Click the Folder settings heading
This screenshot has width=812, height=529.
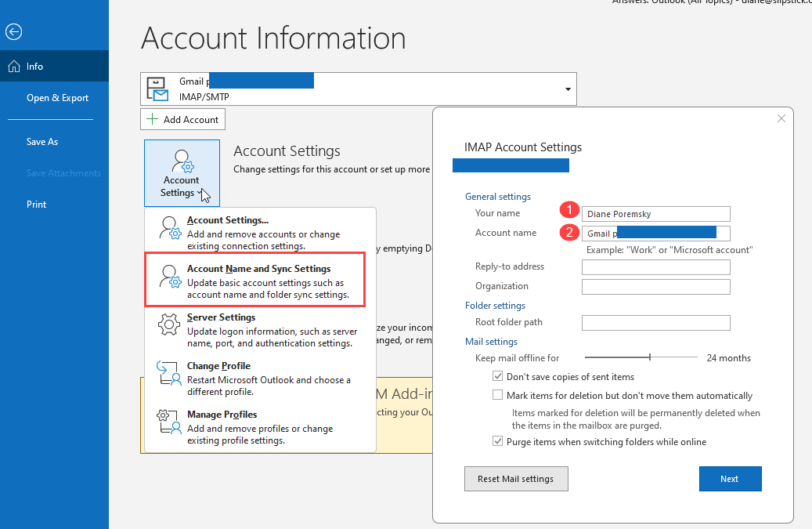click(x=495, y=306)
